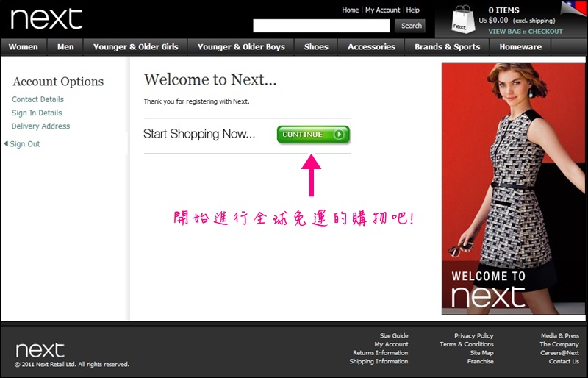The image size is (588, 378).
Task: Click the Welcome to Next banner image
Action: pos(513,188)
